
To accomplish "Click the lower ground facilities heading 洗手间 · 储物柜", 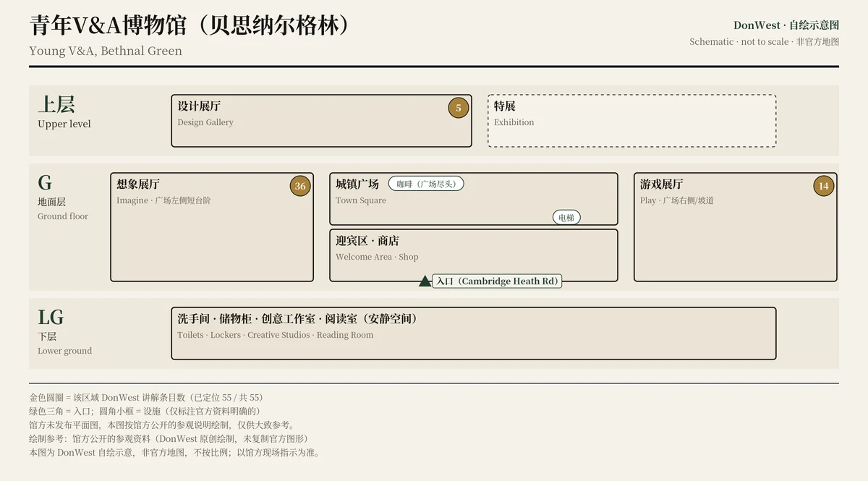I will coord(298,319).
